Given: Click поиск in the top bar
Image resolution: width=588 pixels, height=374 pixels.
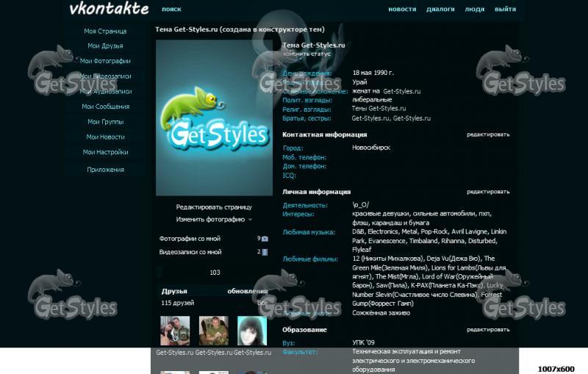Looking at the screenshot, I should pyautogui.click(x=171, y=10).
